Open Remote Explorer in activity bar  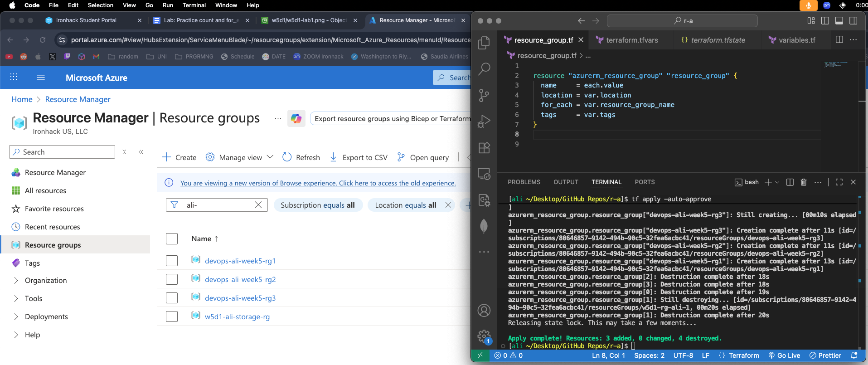point(484,174)
